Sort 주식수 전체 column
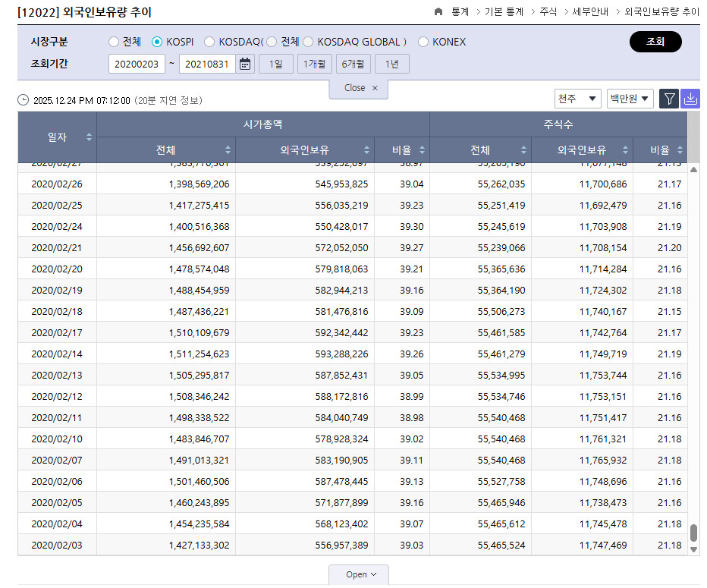Viewport: 707px width, 588px height. [524, 150]
